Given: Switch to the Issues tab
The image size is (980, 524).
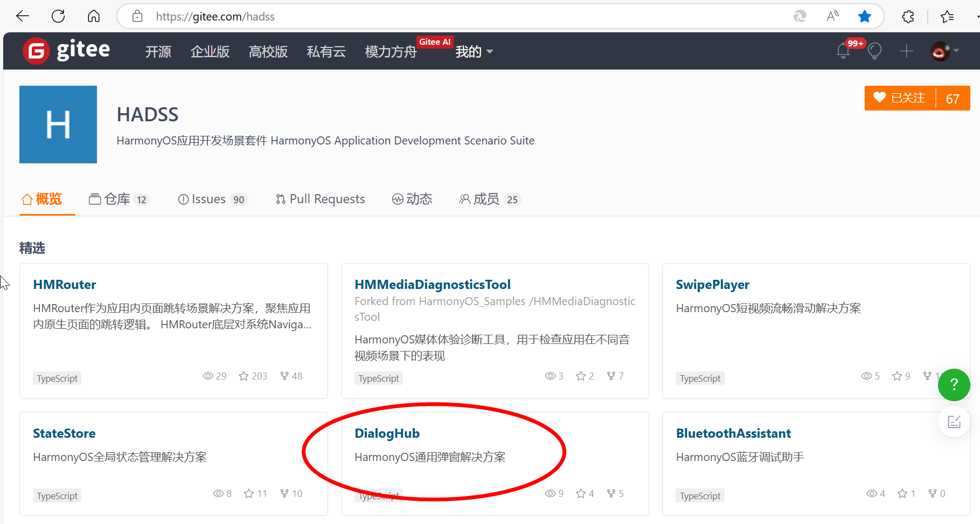Looking at the screenshot, I should [212, 199].
